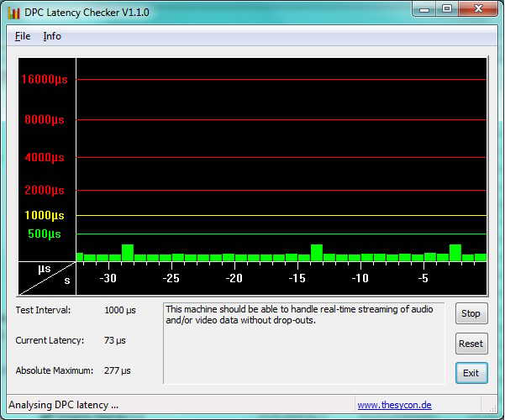Image resolution: width=505 pixels, height=420 pixels.
Task: Open the Info menu
Action: point(52,36)
